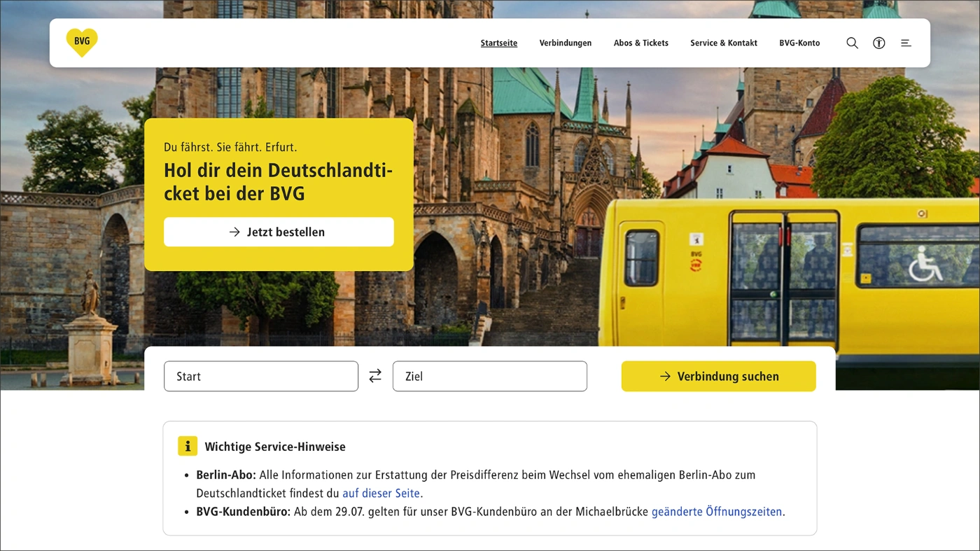Click the Verbindung suchen button
Viewport: 980px width, 551px height.
tap(718, 376)
